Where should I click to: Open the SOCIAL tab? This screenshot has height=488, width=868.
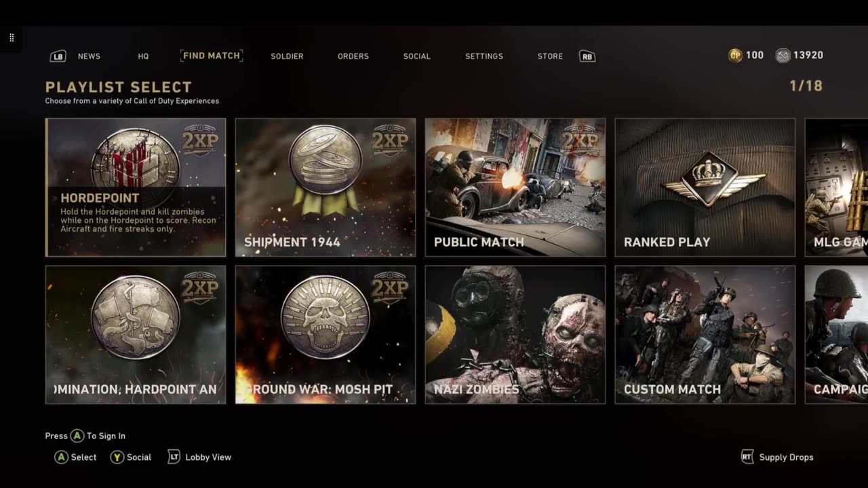417,56
